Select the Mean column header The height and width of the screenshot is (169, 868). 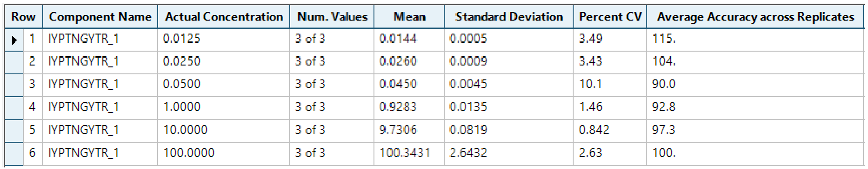(409, 16)
